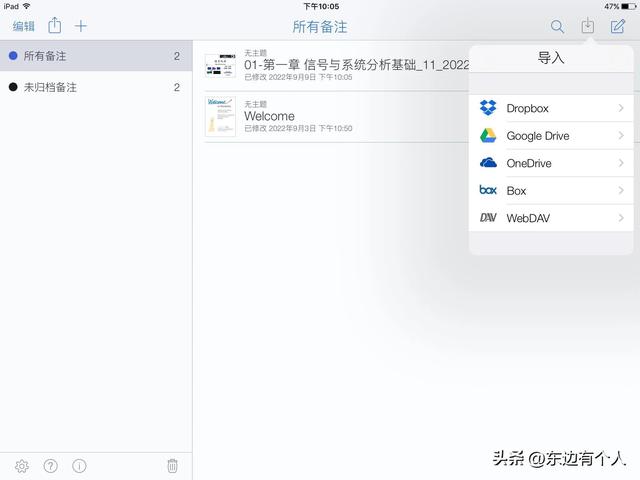The height and width of the screenshot is (480, 640).
Task: Click the Wi-Fi status icon
Action: click(x=27, y=6)
